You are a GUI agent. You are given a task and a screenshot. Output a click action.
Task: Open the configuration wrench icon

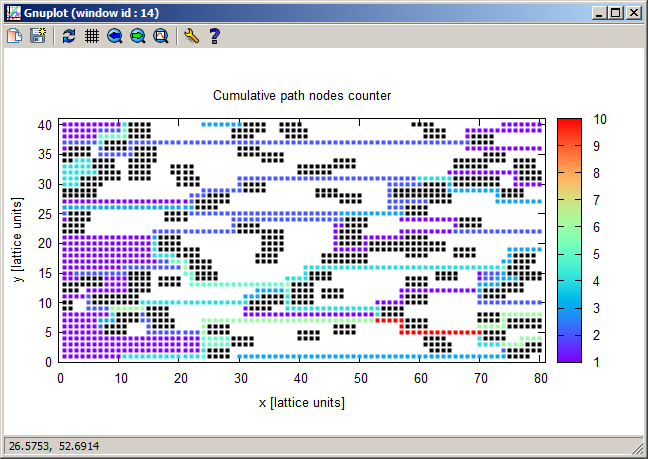(x=191, y=35)
